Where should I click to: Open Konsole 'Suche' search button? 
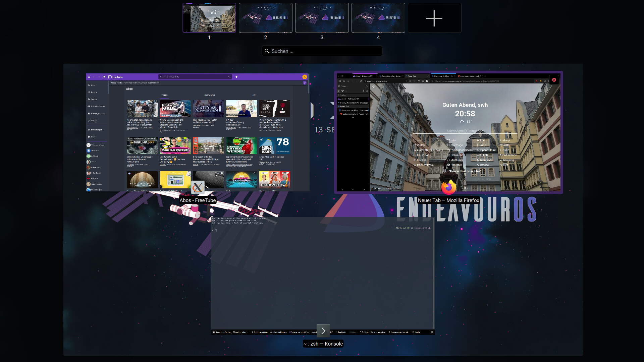pos(416,332)
